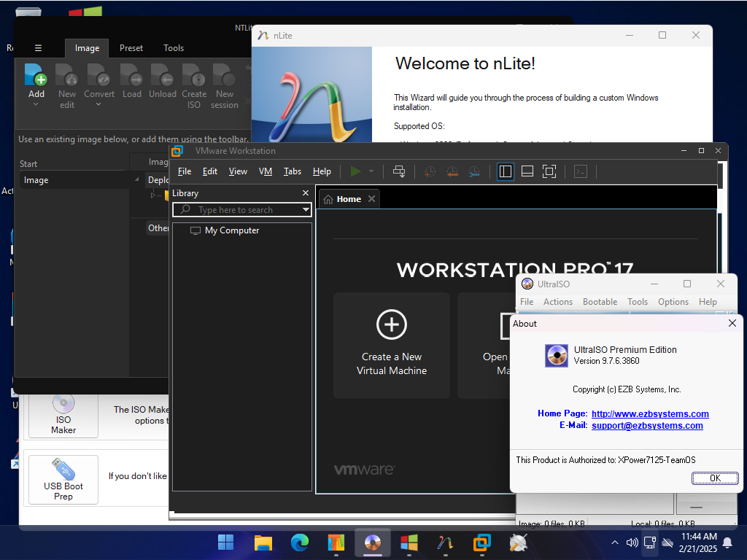
Task: Open the Tabs menu in VMware Workstation
Action: click(x=293, y=171)
